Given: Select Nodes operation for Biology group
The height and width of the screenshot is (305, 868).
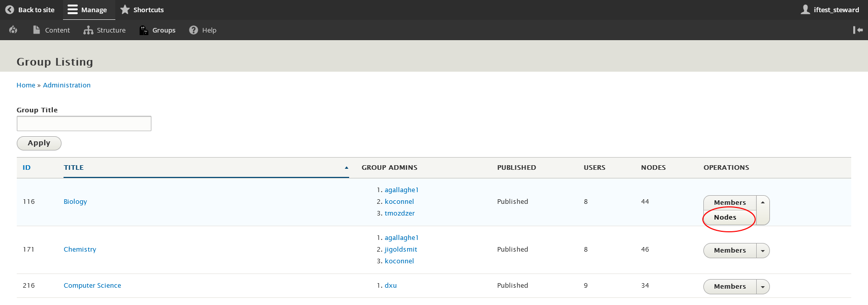Looking at the screenshot, I should 725,218.
